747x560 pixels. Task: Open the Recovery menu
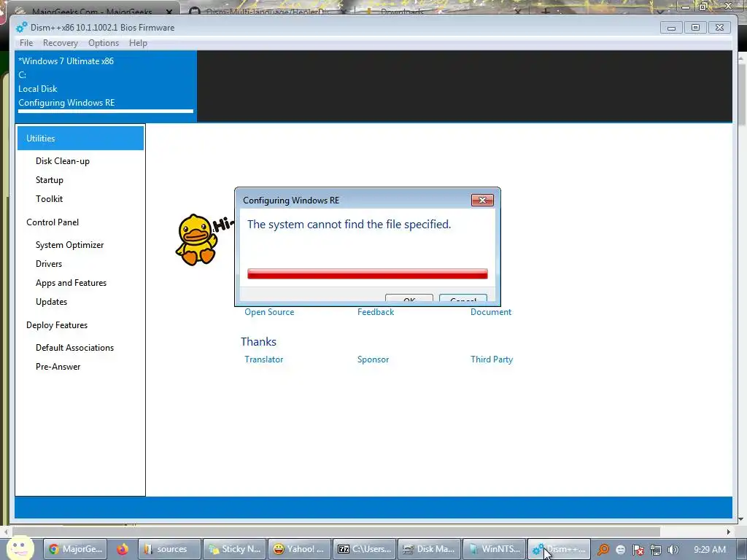tap(60, 43)
